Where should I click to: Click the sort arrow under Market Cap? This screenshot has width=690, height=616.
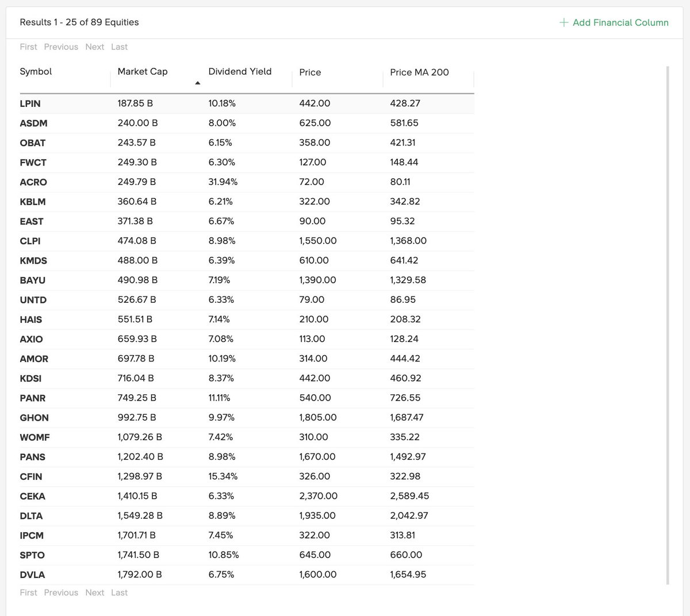coord(198,83)
